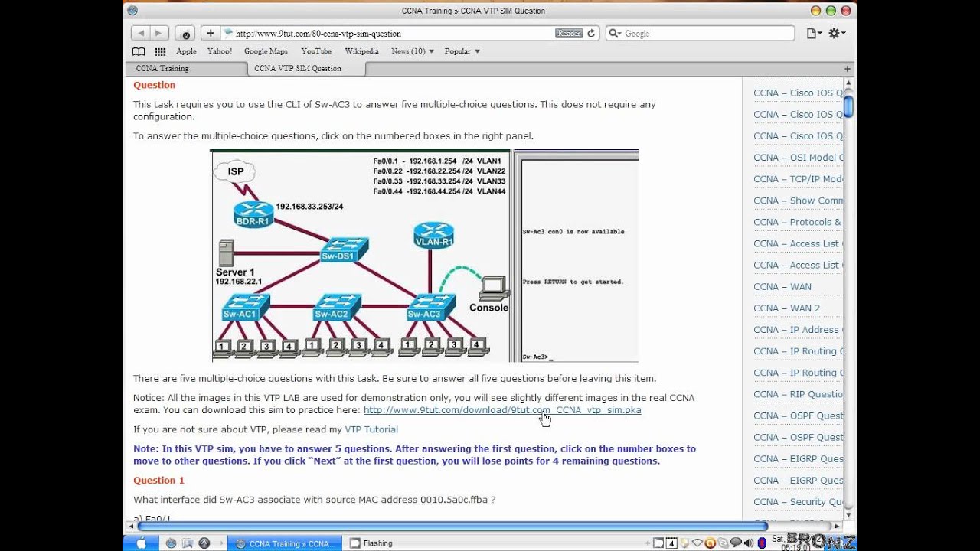Click the window icon left of page title

(x=132, y=11)
